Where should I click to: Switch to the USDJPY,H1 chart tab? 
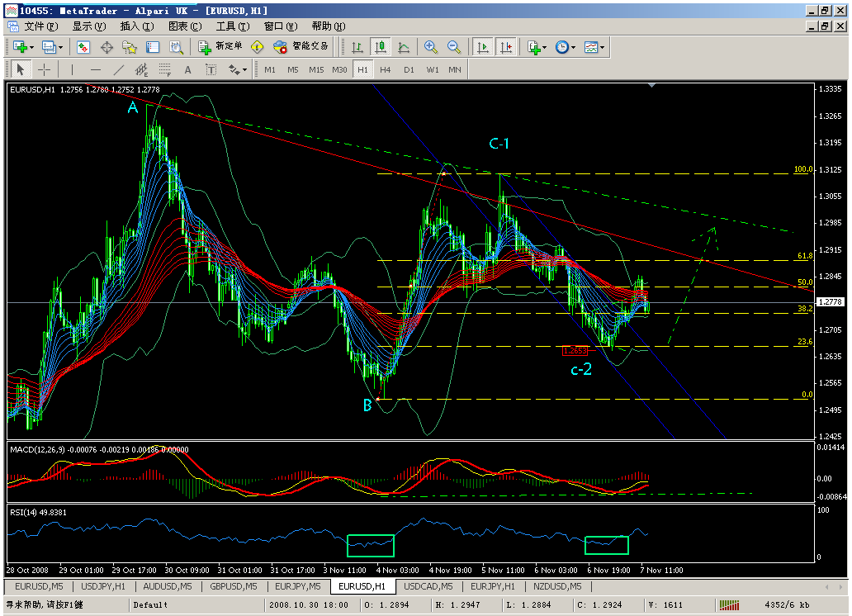click(103, 586)
